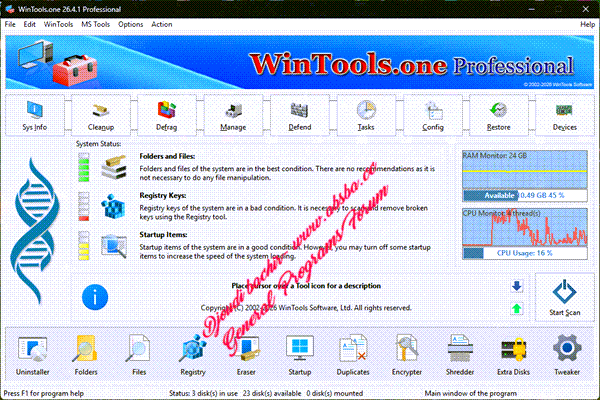Screen dimensions: 600x400
Task: Open the Eraser tool
Action: point(246,356)
